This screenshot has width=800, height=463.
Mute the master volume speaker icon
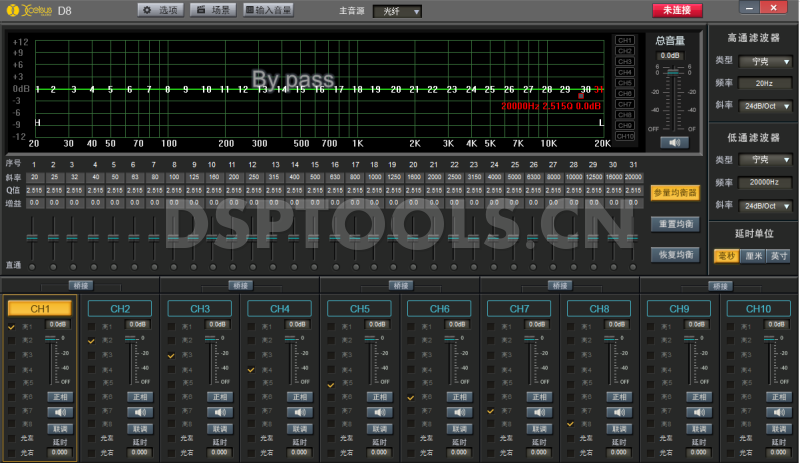(675, 142)
